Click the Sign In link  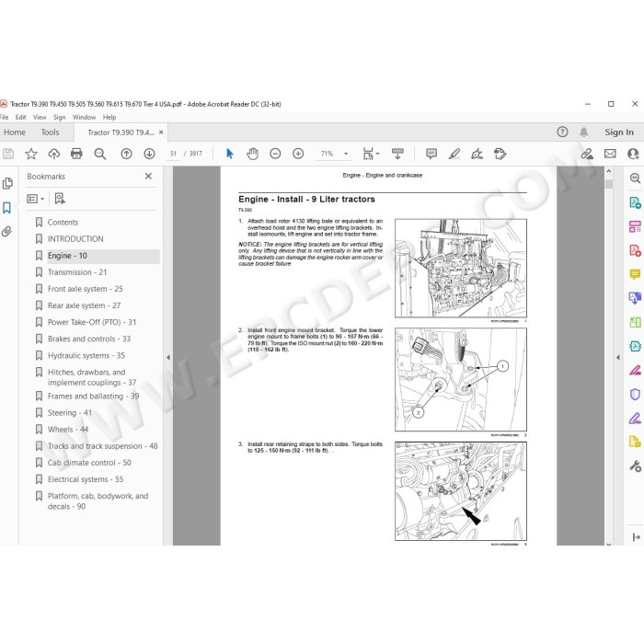tap(619, 132)
